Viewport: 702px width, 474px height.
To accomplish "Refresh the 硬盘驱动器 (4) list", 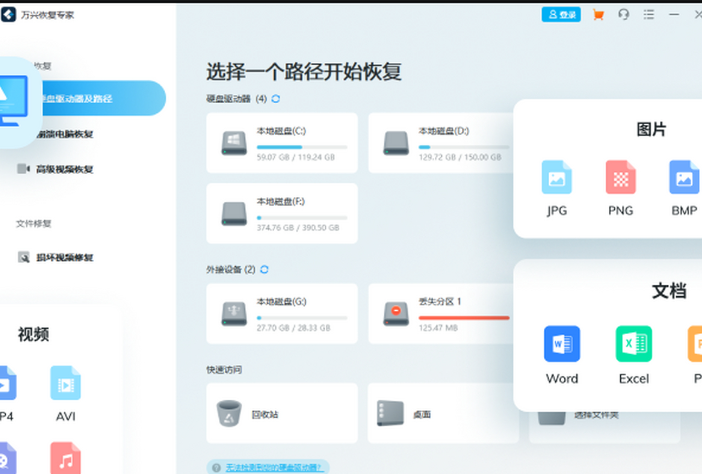I will 276,98.
